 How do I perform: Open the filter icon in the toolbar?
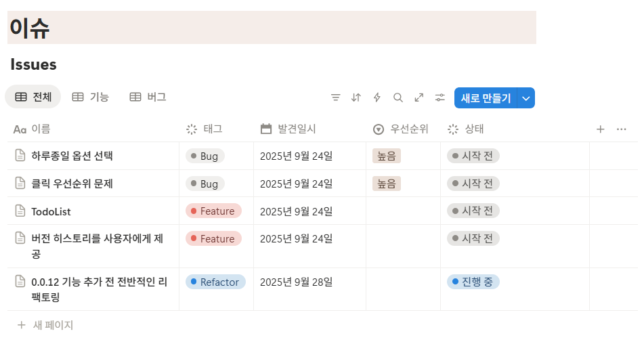336,98
